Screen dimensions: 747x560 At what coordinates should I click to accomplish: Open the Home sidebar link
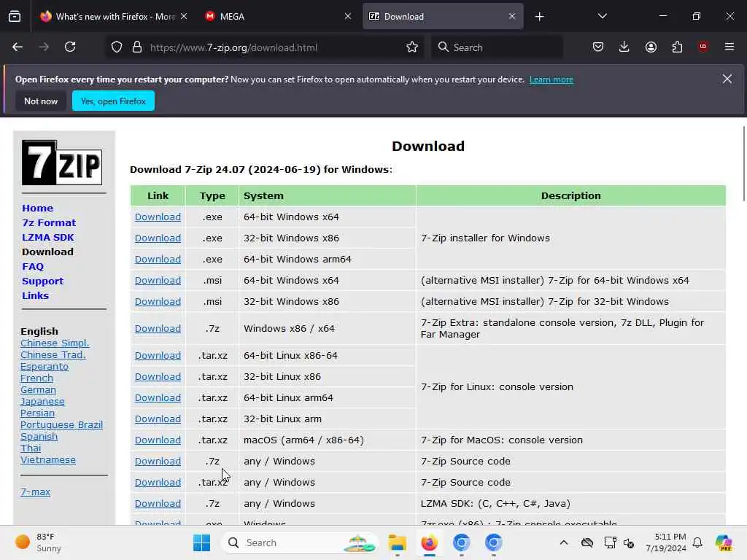[x=38, y=208]
